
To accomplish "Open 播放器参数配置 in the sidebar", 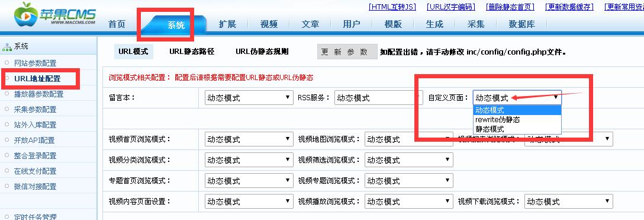I will pyautogui.click(x=38, y=94).
